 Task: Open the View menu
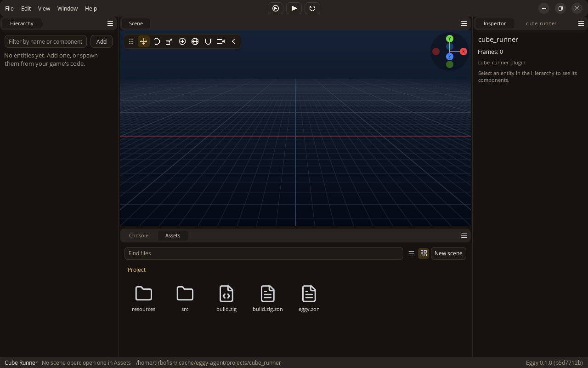44,8
